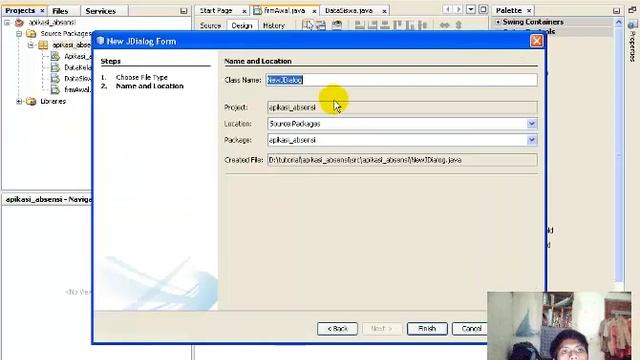Minimize the Palette panel

click(x=616, y=11)
